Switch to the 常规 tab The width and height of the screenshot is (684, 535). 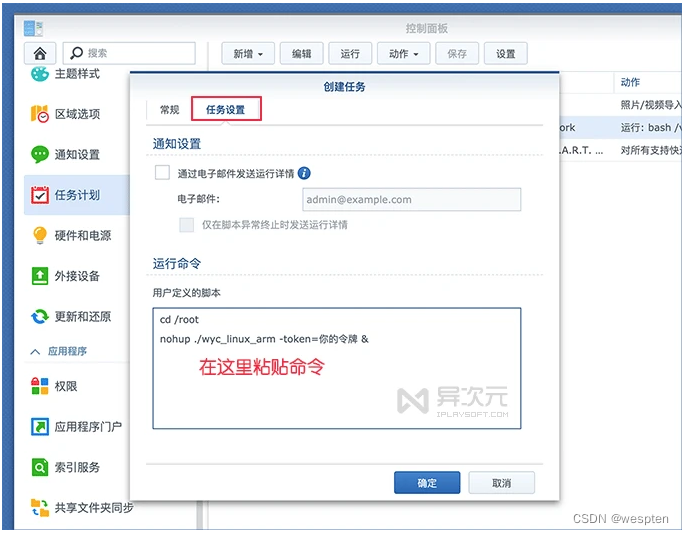[169, 110]
